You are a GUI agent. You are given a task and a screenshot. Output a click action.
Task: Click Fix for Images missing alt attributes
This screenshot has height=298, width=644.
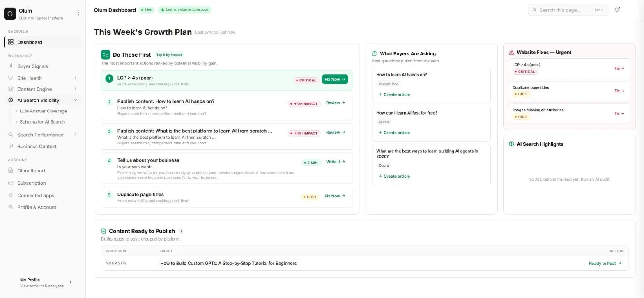pos(619,114)
